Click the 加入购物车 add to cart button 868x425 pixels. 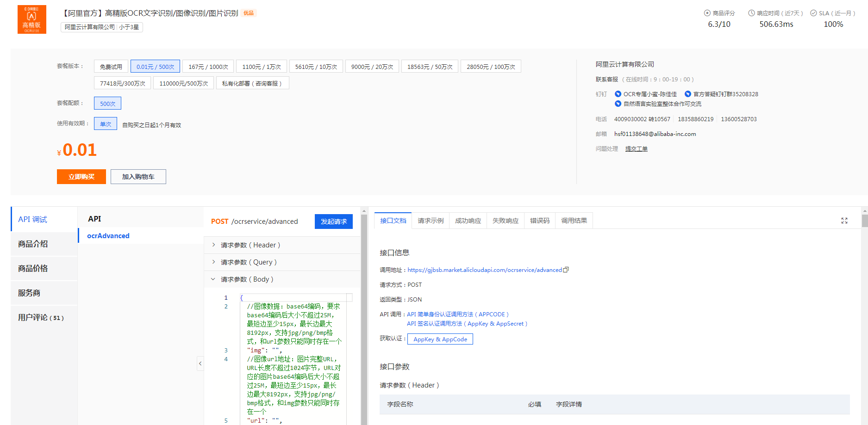click(138, 177)
